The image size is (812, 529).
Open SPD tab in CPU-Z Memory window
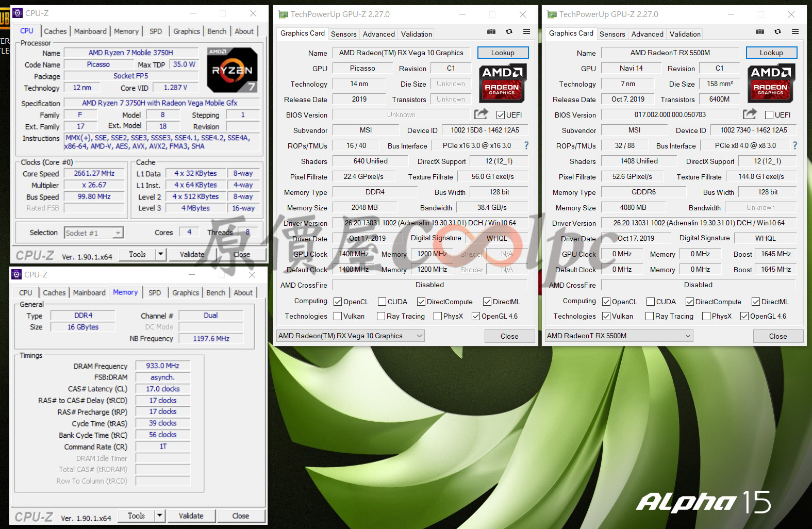(x=155, y=292)
